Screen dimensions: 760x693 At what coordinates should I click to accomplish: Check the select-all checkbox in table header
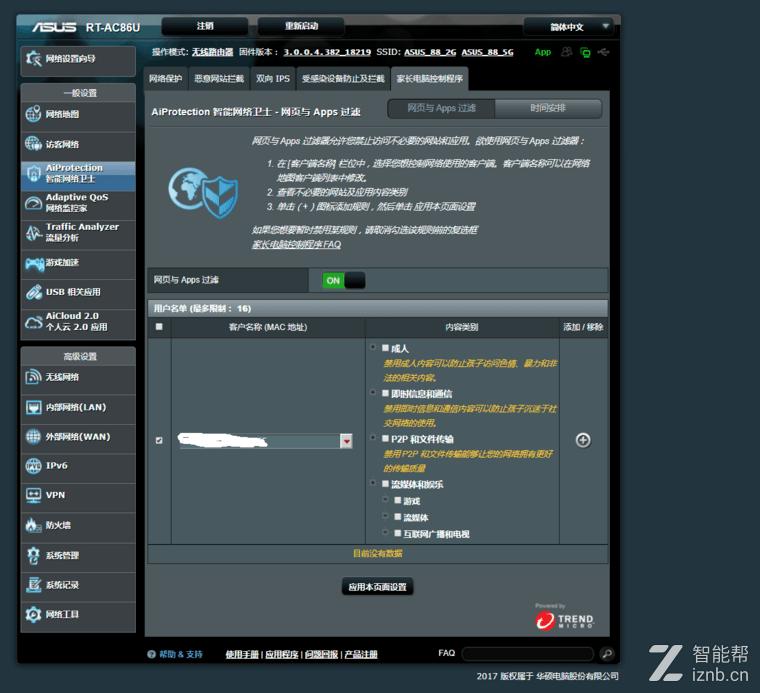click(x=159, y=327)
